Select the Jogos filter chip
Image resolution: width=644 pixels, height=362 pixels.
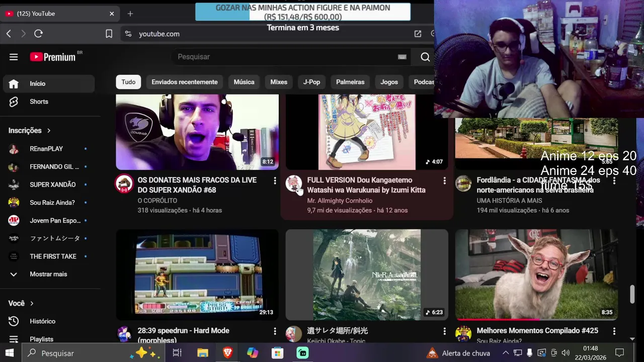(x=389, y=82)
